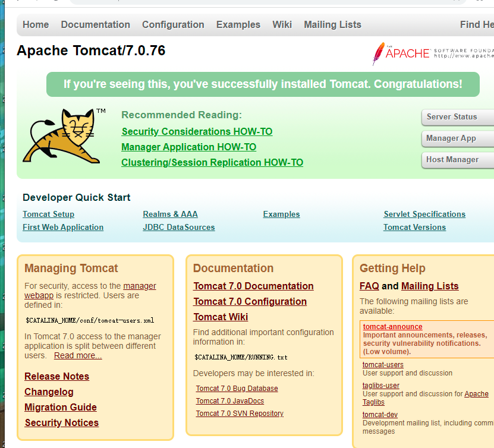Click the Read more... link
The height and width of the screenshot is (448, 494).
tap(78, 355)
